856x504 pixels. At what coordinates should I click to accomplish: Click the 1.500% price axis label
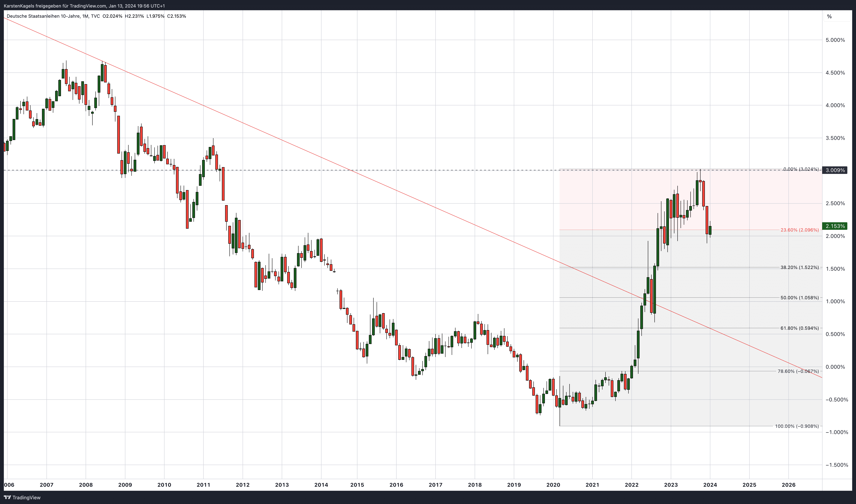835,269
